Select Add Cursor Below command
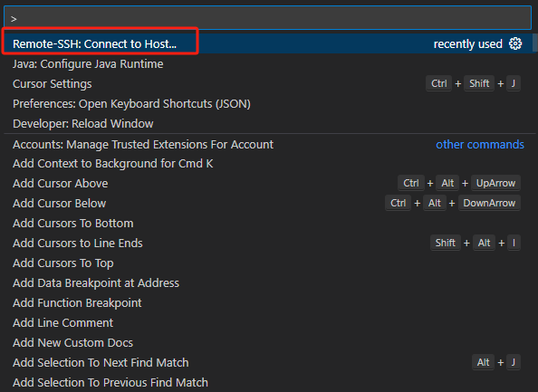Image resolution: width=538 pixels, height=392 pixels. [267, 204]
